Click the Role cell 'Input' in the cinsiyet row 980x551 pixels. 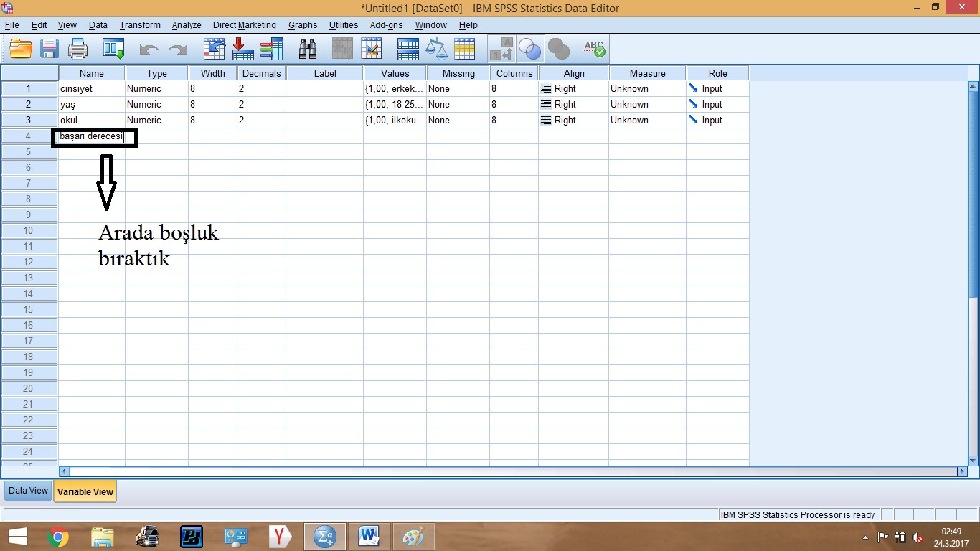pos(717,89)
